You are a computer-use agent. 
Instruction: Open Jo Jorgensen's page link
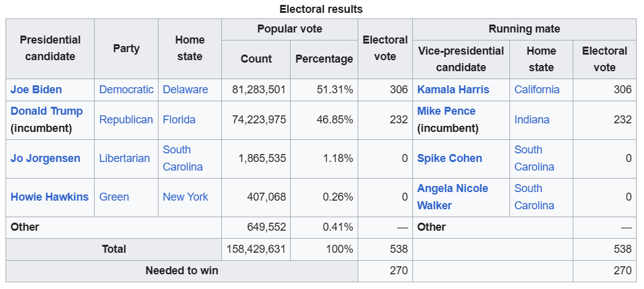pyautogui.click(x=45, y=158)
